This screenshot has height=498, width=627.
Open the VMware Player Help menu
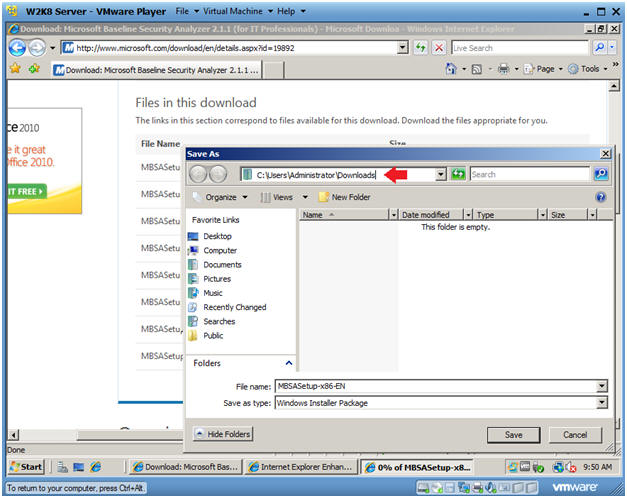pos(291,11)
